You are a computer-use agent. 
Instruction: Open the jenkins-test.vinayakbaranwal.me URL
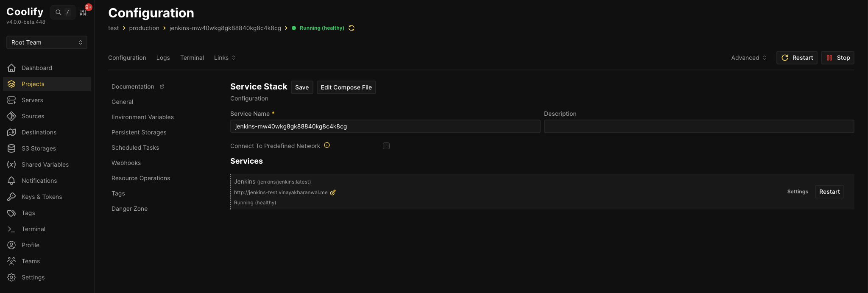281,193
